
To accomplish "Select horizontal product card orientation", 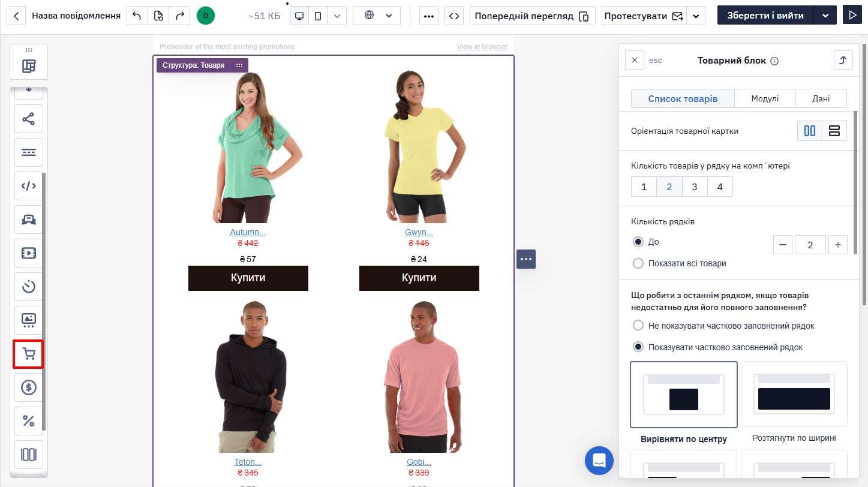I will coord(834,131).
